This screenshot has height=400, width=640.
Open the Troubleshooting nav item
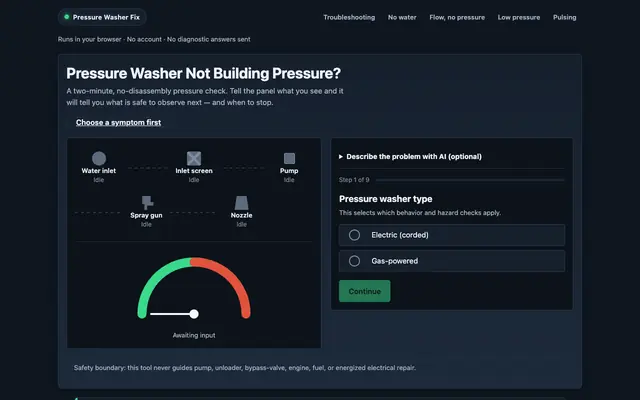[x=349, y=17]
